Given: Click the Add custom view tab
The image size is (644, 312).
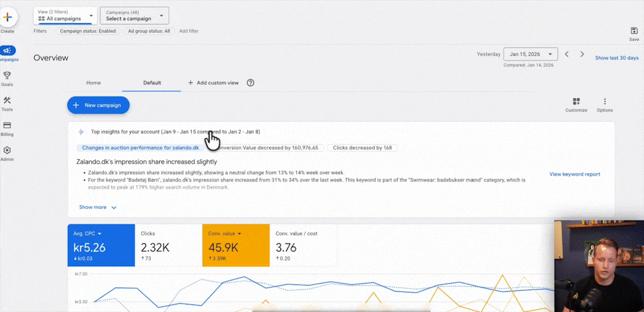Looking at the screenshot, I should pyautogui.click(x=213, y=83).
